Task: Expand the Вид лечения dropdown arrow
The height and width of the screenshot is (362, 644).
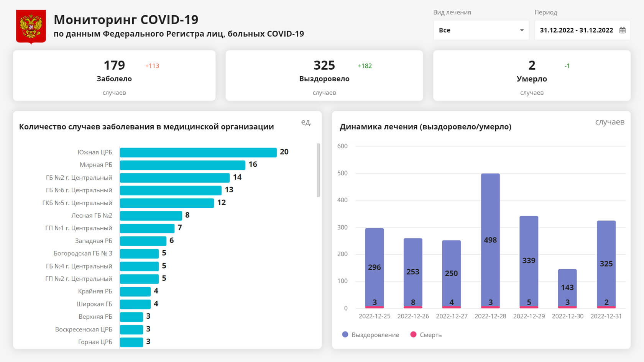Action: [x=522, y=30]
